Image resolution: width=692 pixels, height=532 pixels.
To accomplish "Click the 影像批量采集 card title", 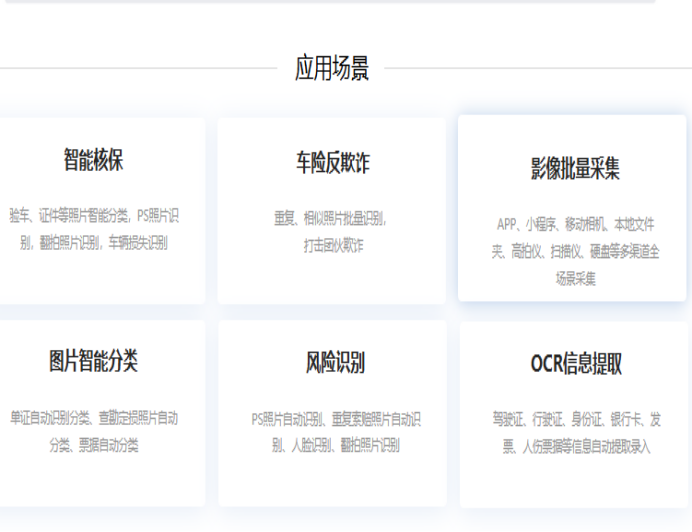I will pyautogui.click(x=575, y=168).
